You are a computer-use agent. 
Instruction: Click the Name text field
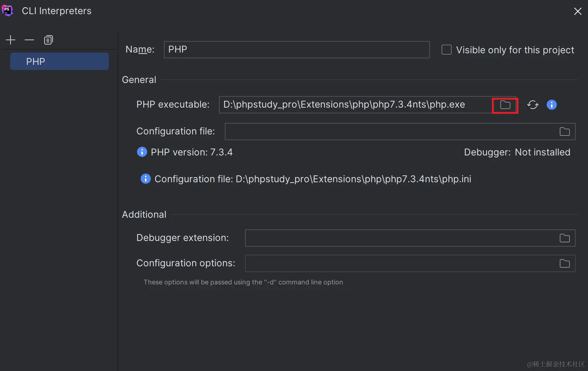[x=297, y=50]
